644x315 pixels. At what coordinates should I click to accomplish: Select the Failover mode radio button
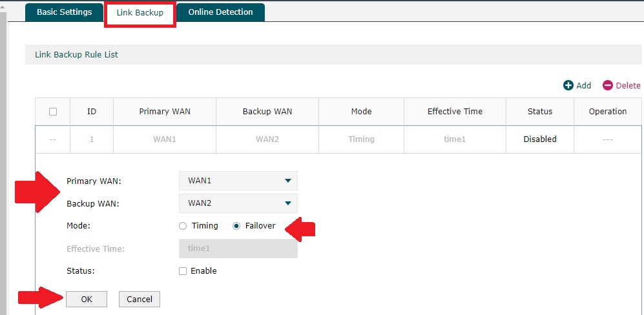click(236, 226)
